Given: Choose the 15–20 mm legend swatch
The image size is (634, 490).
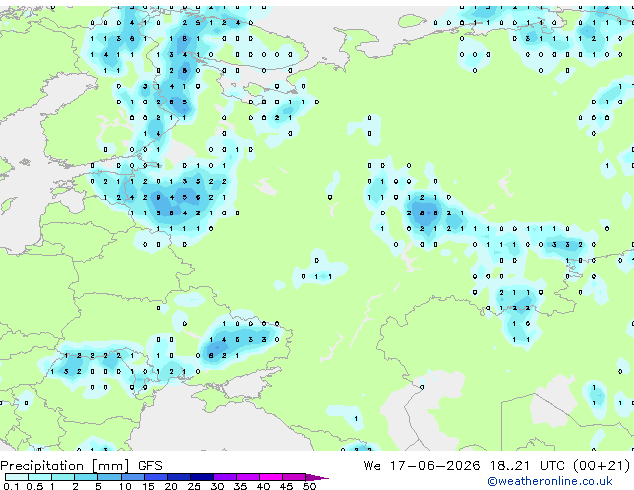Looking at the screenshot, I should coord(156,477).
